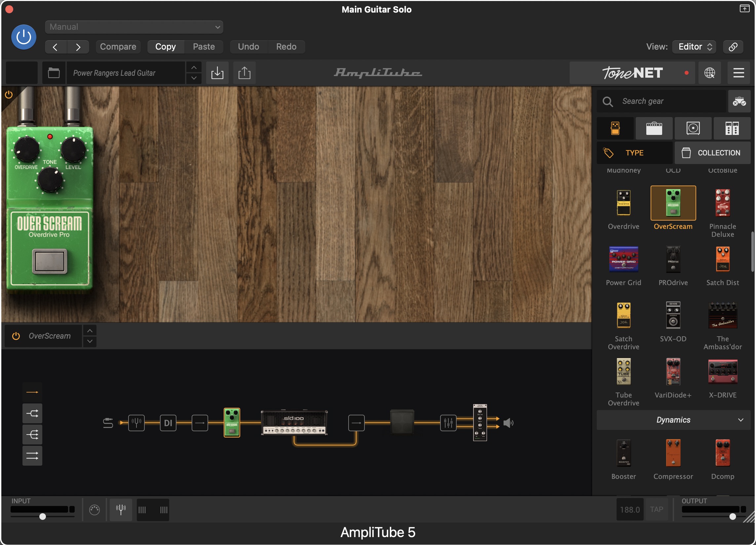Select the sld100 amp in chain
This screenshot has height=545, width=756.
[294, 423]
